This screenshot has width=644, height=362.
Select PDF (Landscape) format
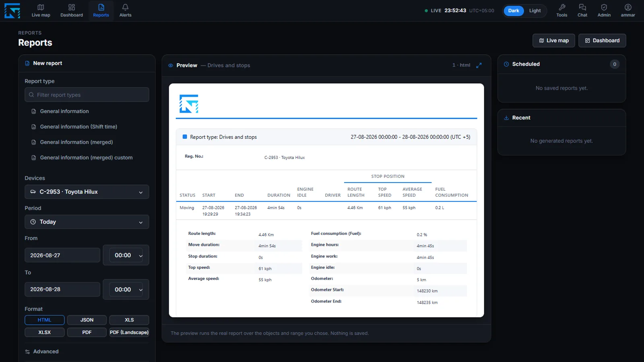129,332
